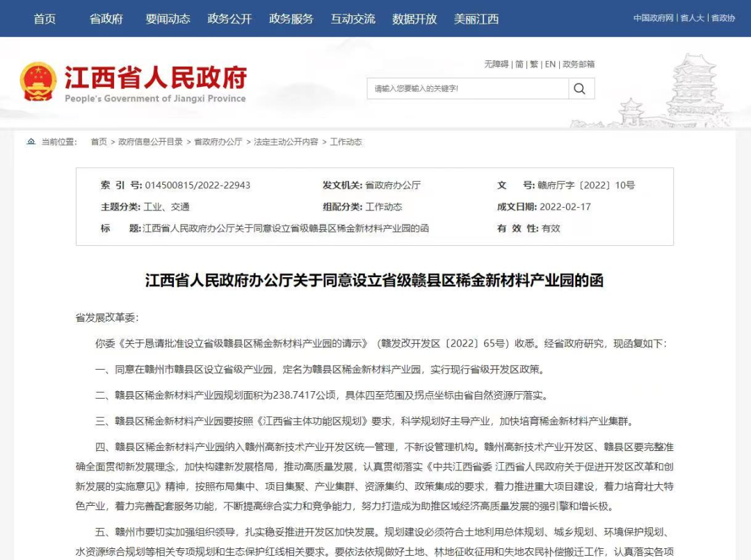Screen dimensions: 751x560
Task: Switch to the EN English version
Action: 550,64
